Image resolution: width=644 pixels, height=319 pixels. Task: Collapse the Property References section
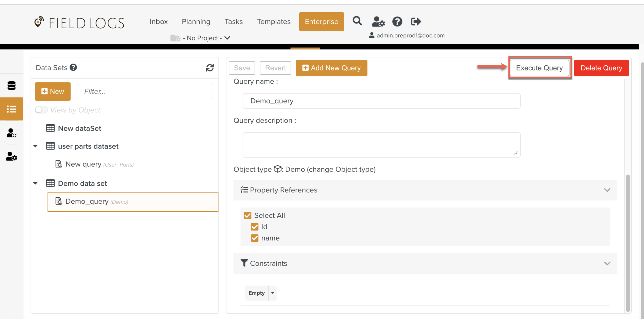coord(607,190)
